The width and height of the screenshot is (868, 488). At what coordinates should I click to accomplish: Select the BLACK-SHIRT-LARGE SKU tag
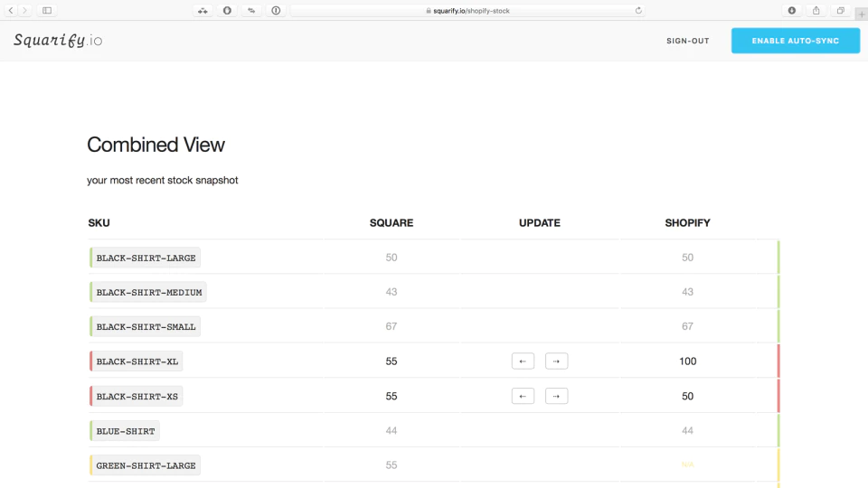(x=145, y=258)
